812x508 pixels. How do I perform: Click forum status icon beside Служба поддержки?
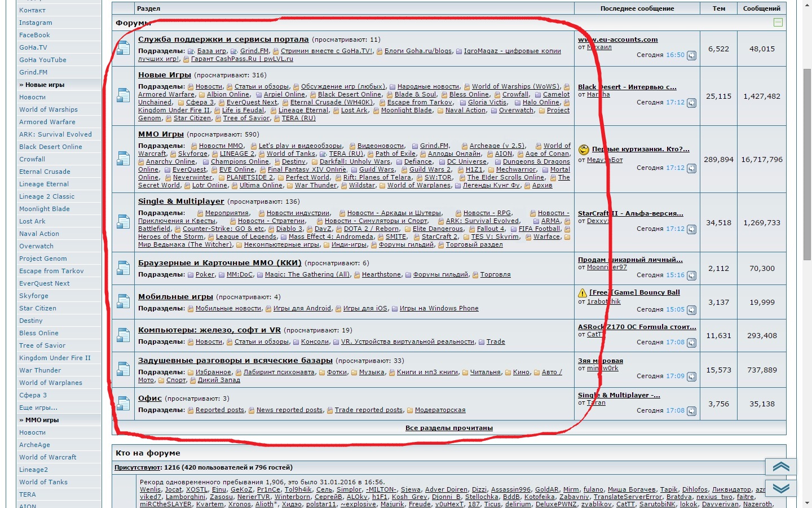coord(123,49)
